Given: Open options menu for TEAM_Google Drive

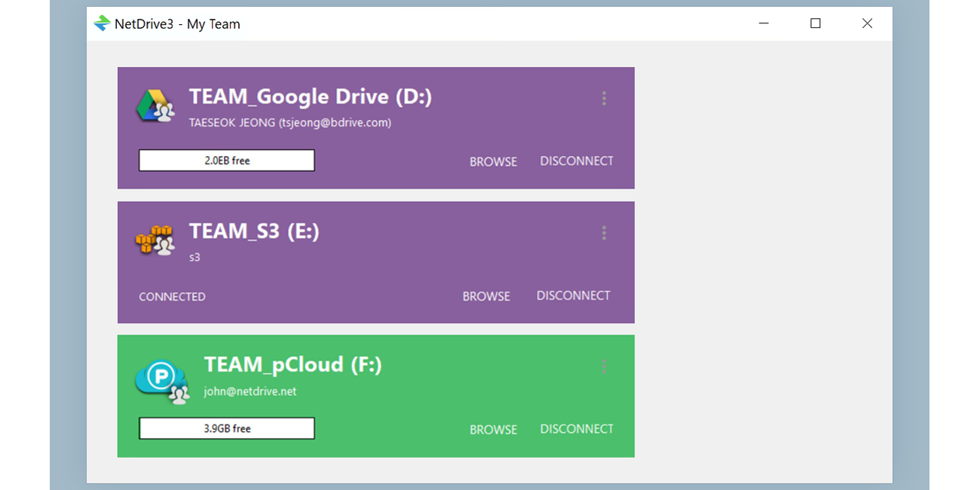Looking at the screenshot, I should coord(604,98).
